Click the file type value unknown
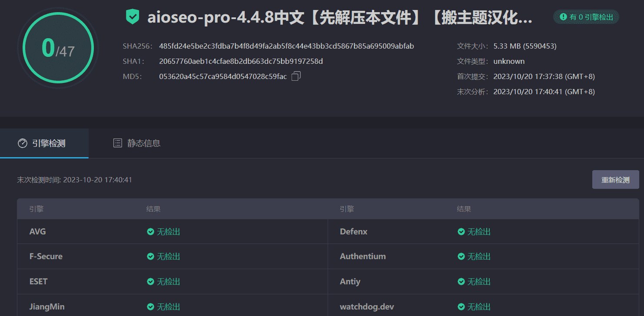Viewport: 644px width, 316px height. (509, 61)
